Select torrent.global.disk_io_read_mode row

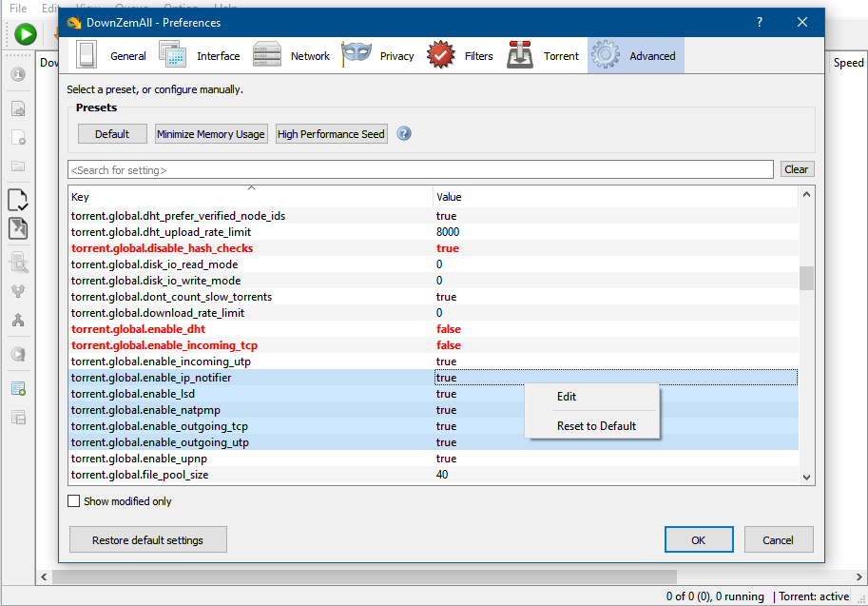coord(434,264)
